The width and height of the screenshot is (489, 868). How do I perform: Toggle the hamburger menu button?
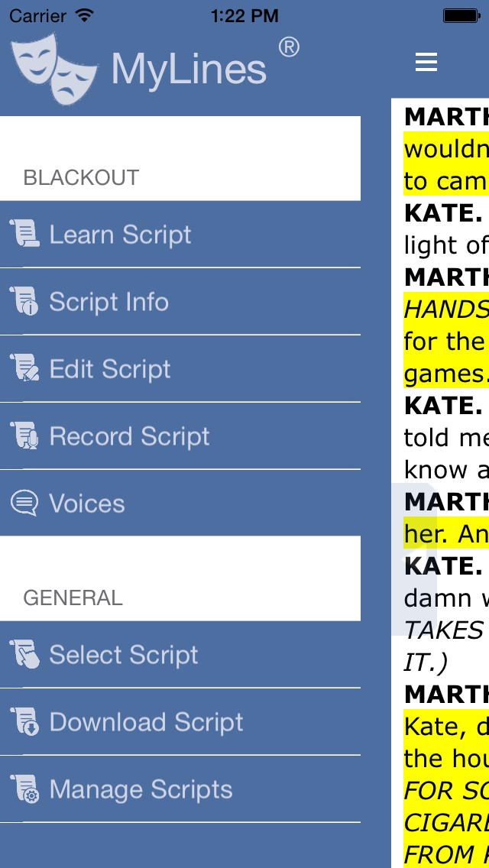tap(426, 63)
